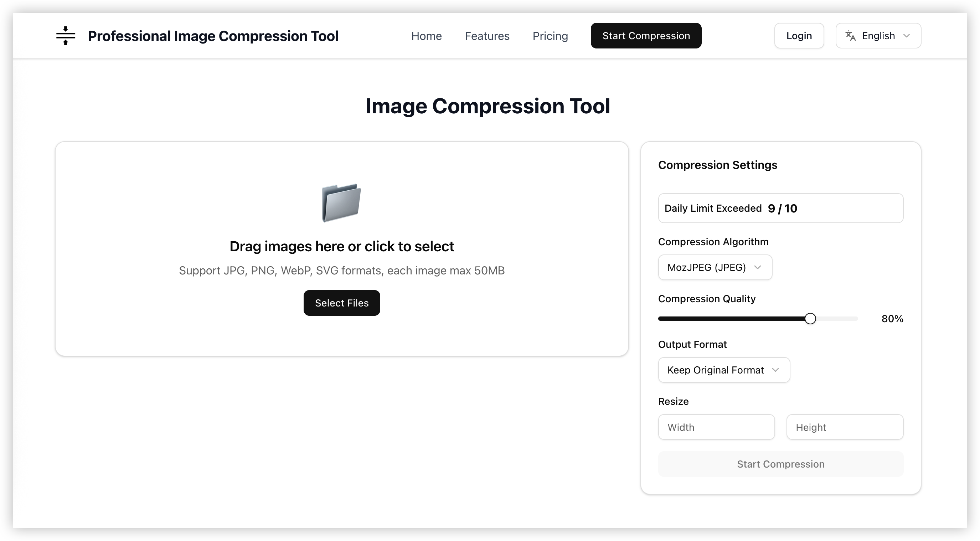Viewport: 980px width, 541px height.
Task: Click chevron arrow on MozJPEG algorithm selector
Action: (757, 267)
